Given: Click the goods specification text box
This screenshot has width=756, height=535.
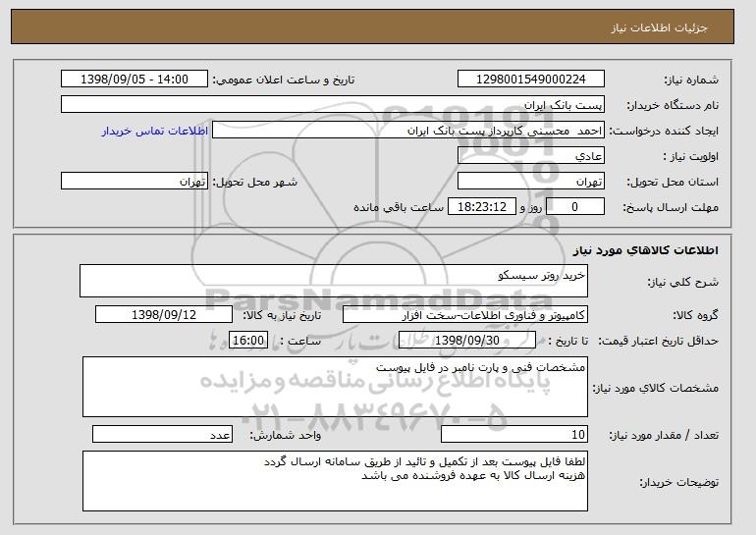Looking at the screenshot, I should [x=335, y=387].
